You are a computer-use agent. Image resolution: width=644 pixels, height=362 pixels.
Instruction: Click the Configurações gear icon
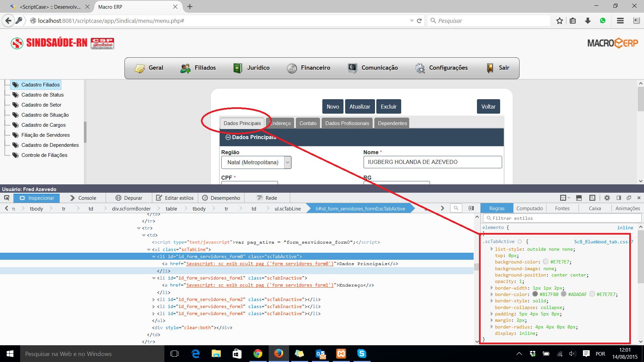(420, 68)
